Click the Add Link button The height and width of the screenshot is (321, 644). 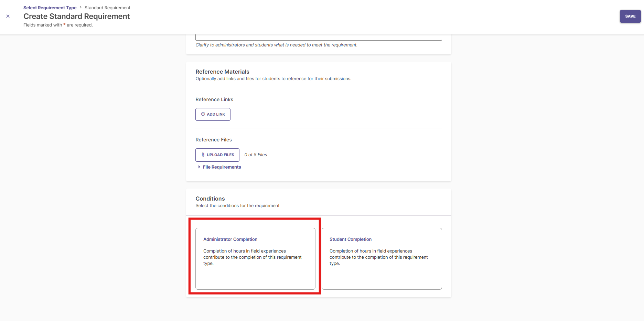click(213, 114)
